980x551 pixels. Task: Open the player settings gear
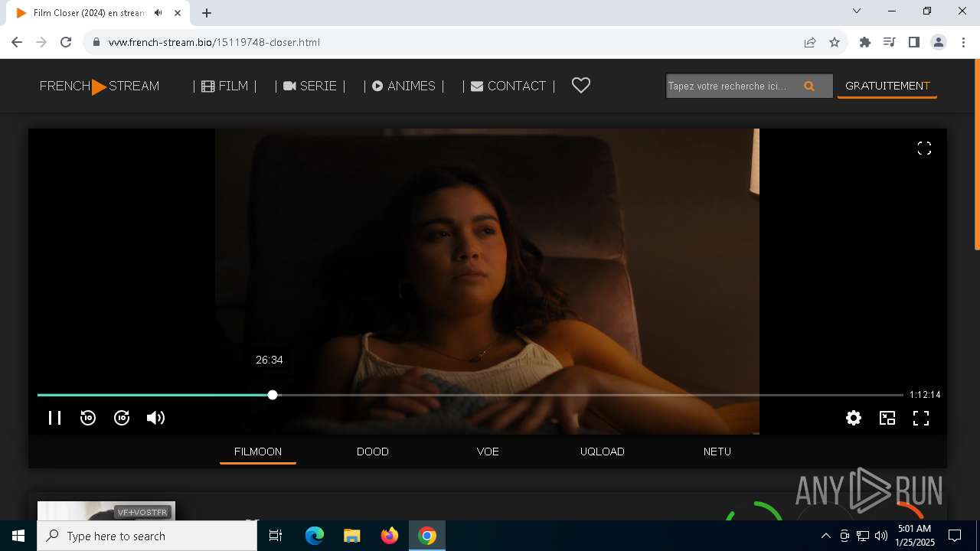854,418
